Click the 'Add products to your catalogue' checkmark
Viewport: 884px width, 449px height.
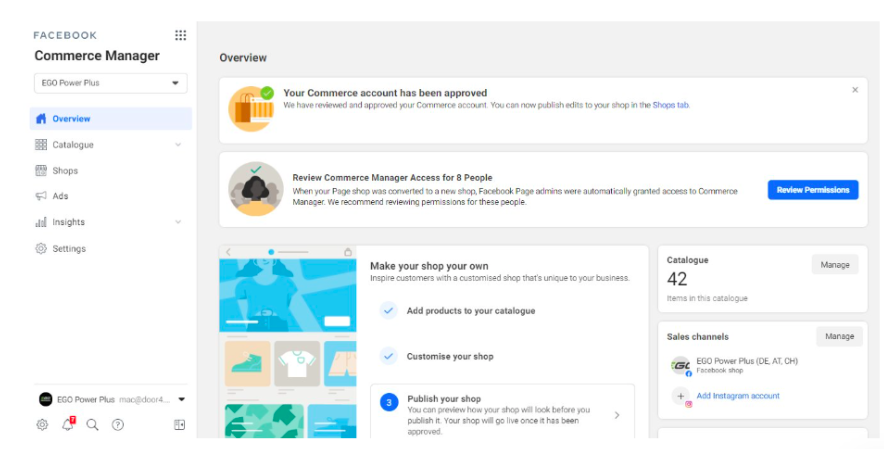pyautogui.click(x=389, y=311)
